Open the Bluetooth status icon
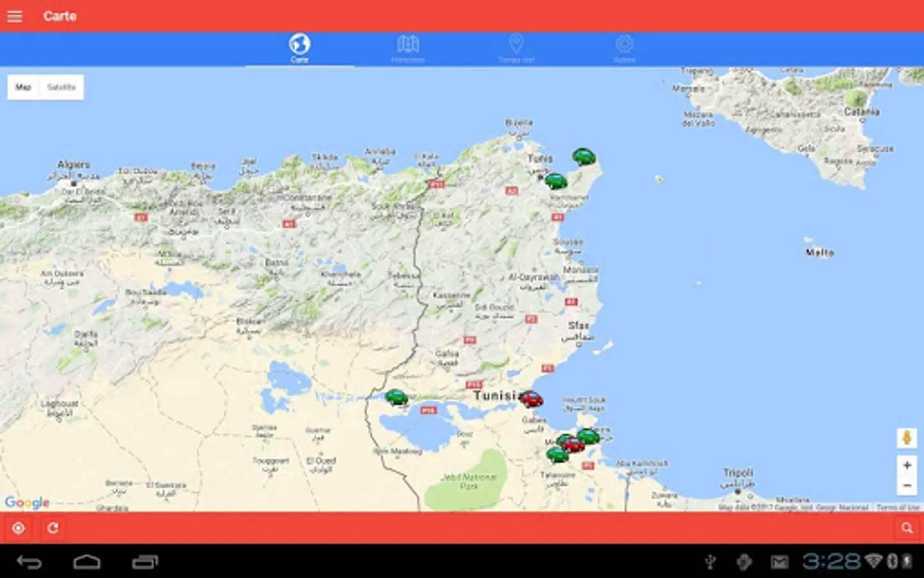924x578 pixels. (892, 561)
